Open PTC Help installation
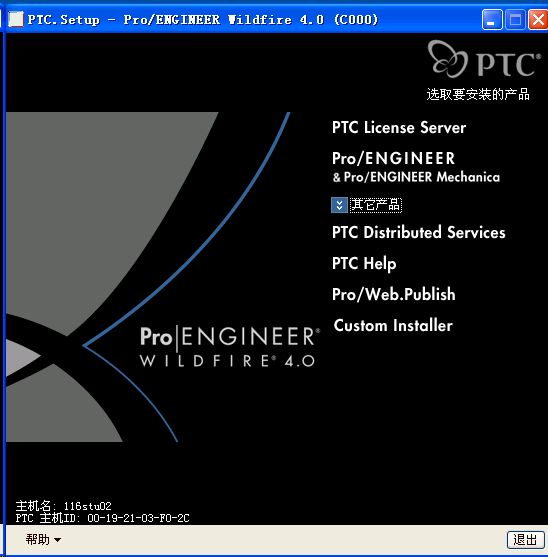This screenshot has height=557, width=548. tap(364, 264)
